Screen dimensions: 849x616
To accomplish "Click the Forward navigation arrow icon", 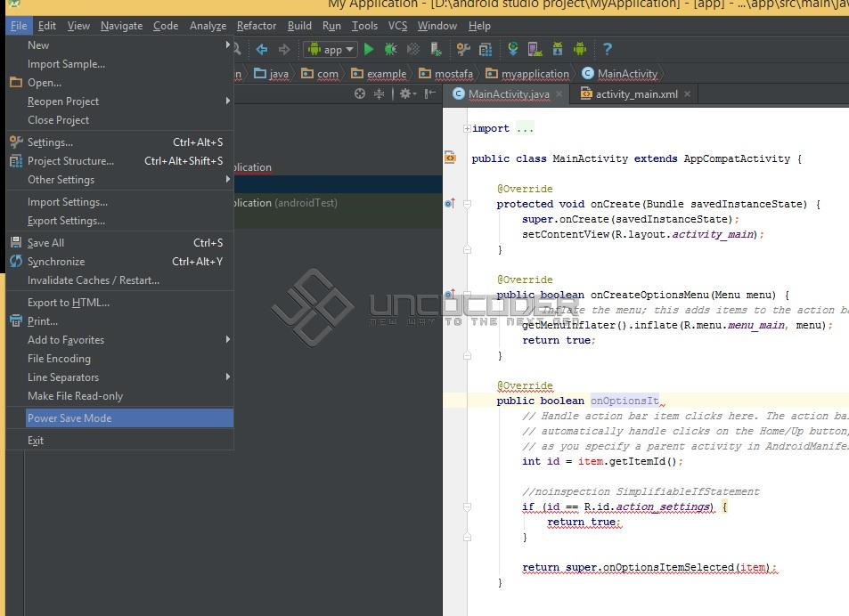I will tap(283, 50).
